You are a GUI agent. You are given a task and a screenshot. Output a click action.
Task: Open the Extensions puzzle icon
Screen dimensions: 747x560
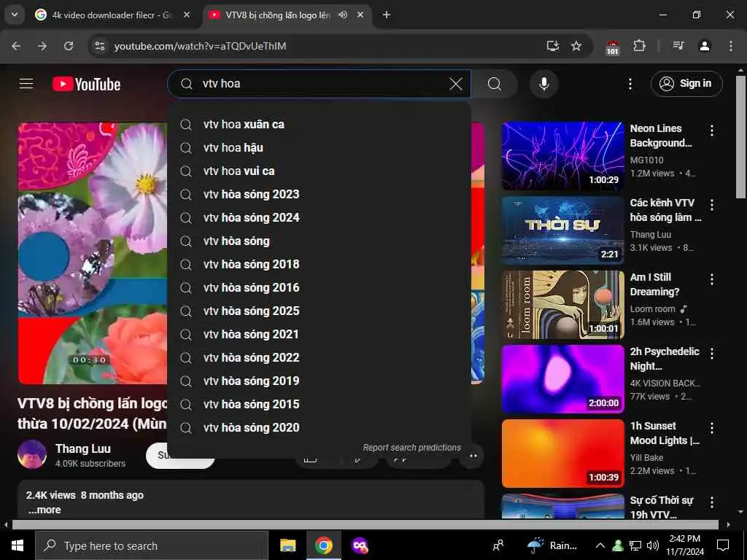[x=639, y=46]
